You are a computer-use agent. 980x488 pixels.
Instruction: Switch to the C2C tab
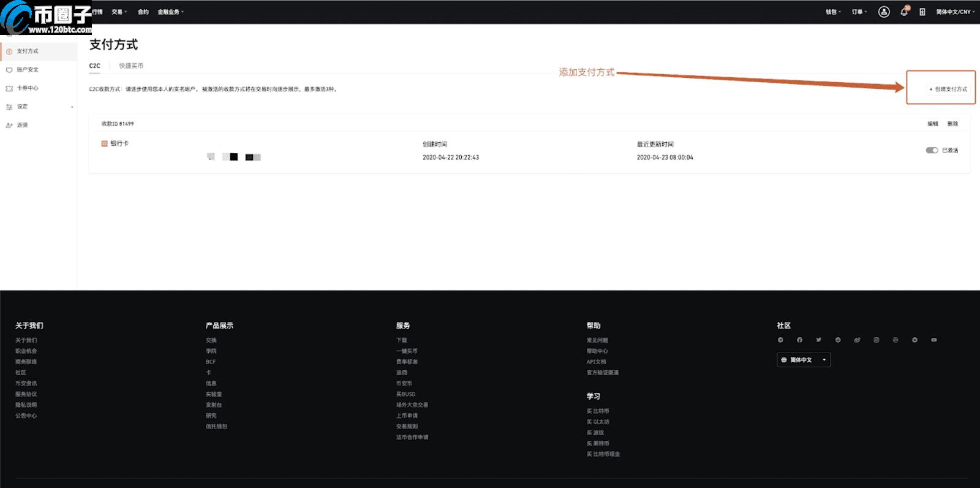[x=95, y=66]
